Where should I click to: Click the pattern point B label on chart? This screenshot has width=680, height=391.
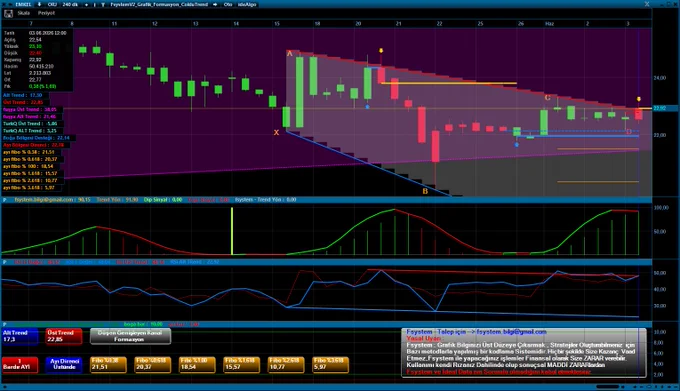[425, 191]
